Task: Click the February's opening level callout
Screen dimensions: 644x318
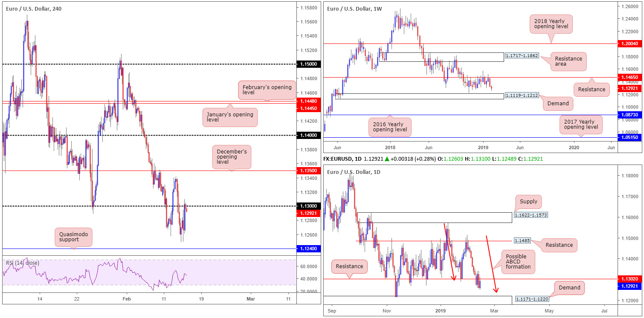Action: pos(267,90)
